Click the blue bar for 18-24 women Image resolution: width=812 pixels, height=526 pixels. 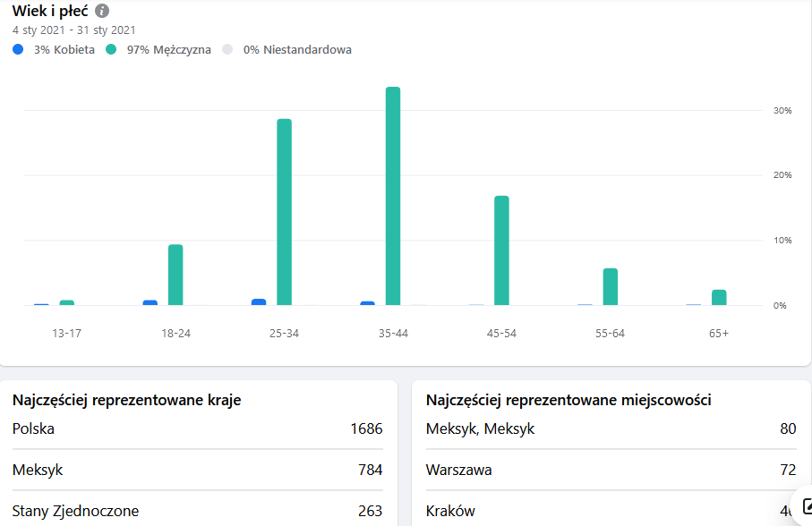click(x=150, y=302)
